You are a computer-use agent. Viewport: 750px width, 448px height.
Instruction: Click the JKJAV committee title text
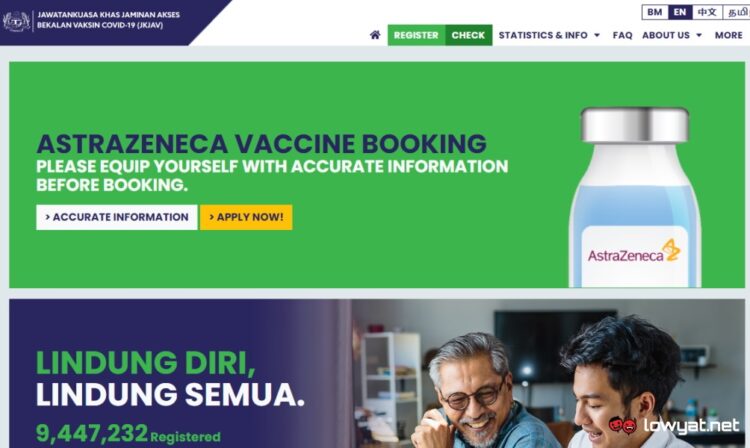click(x=109, y=20)
